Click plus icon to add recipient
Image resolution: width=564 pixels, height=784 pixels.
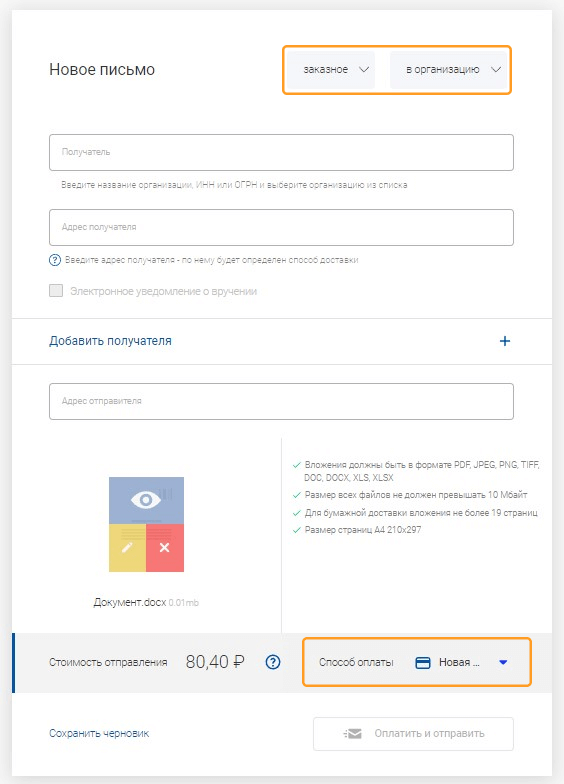(x=505, y=341)
